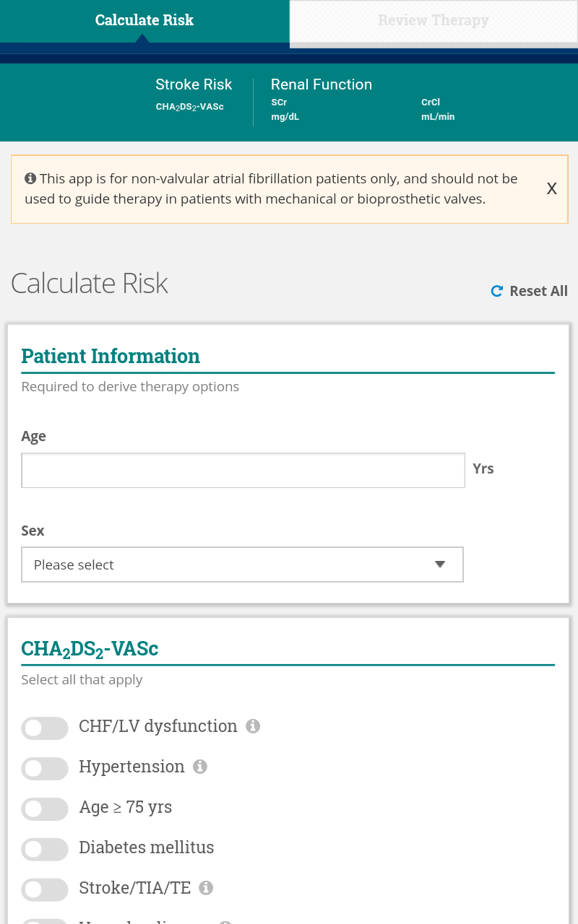This screenshot has width=578, height=924.
Task: Click the CrCl mL/min summary area
Action: coord(438,110)
